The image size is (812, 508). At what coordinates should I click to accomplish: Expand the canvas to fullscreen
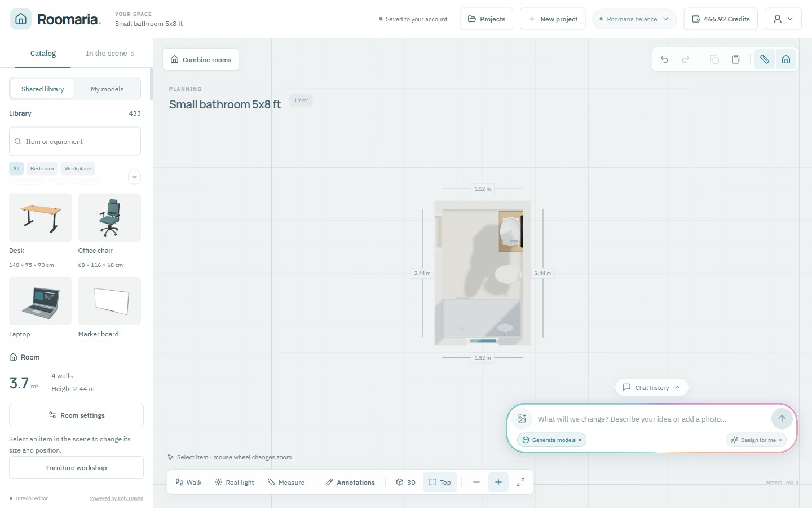[520, 482]
